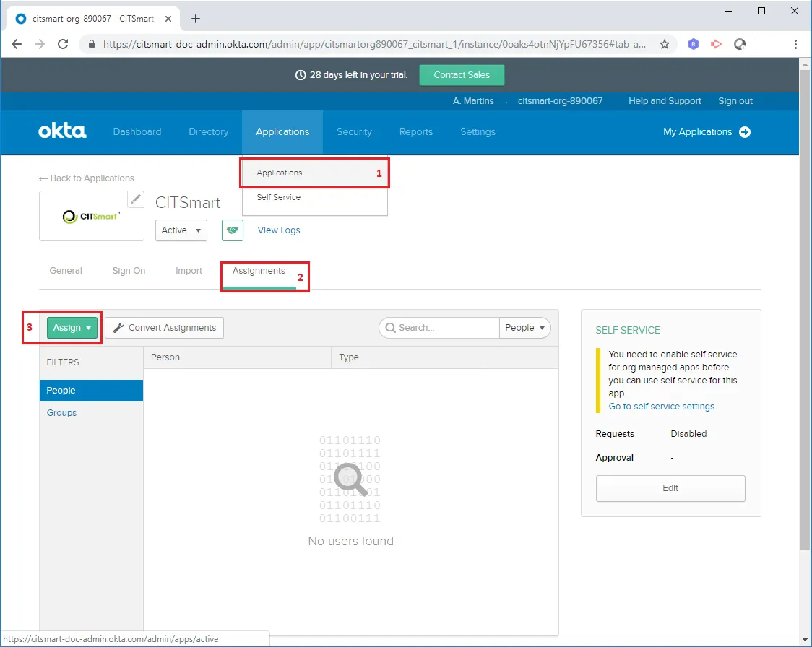
Task: Click the search magnifier icon
Action: coord(390,328)
